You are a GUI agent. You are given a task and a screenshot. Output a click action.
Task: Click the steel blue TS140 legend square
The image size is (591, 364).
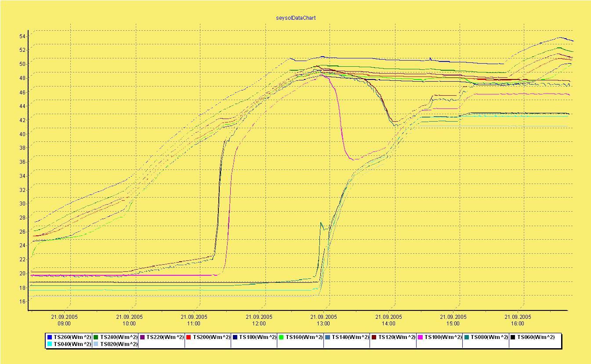pos(327,337)
